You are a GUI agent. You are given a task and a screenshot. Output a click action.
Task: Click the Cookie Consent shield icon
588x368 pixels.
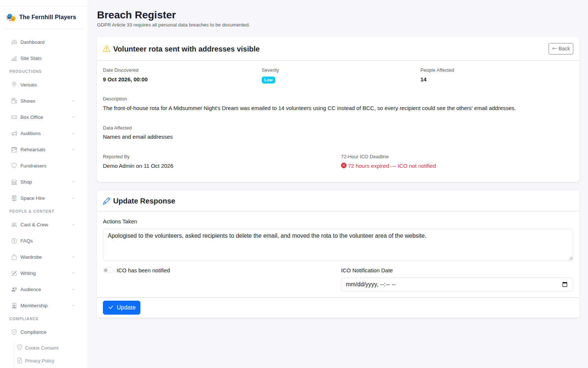point(20,347)
